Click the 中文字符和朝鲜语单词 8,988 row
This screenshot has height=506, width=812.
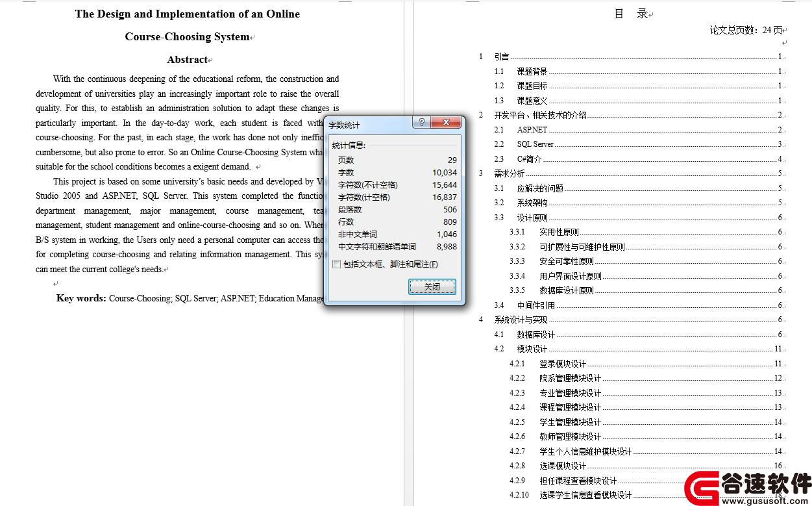[397, 246]
